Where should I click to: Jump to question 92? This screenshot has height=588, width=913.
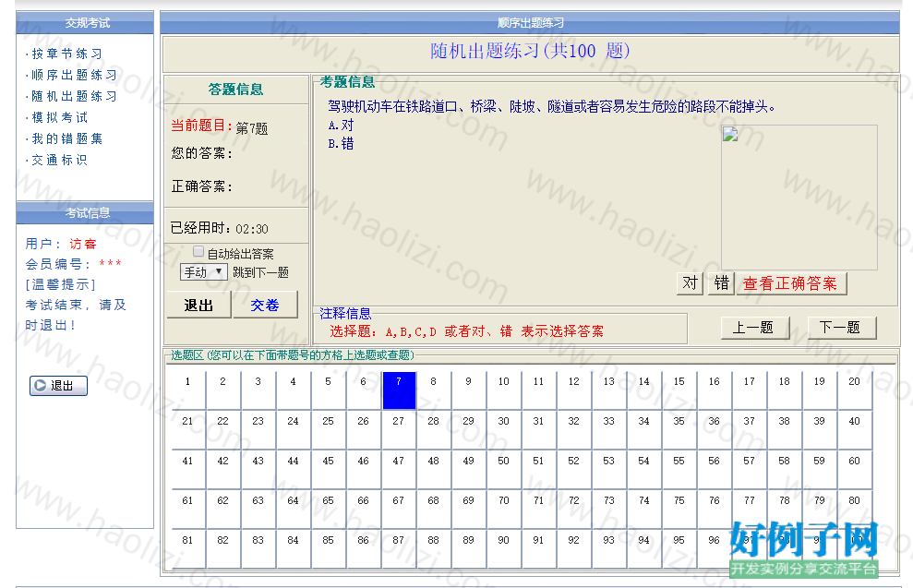[574, 549]
